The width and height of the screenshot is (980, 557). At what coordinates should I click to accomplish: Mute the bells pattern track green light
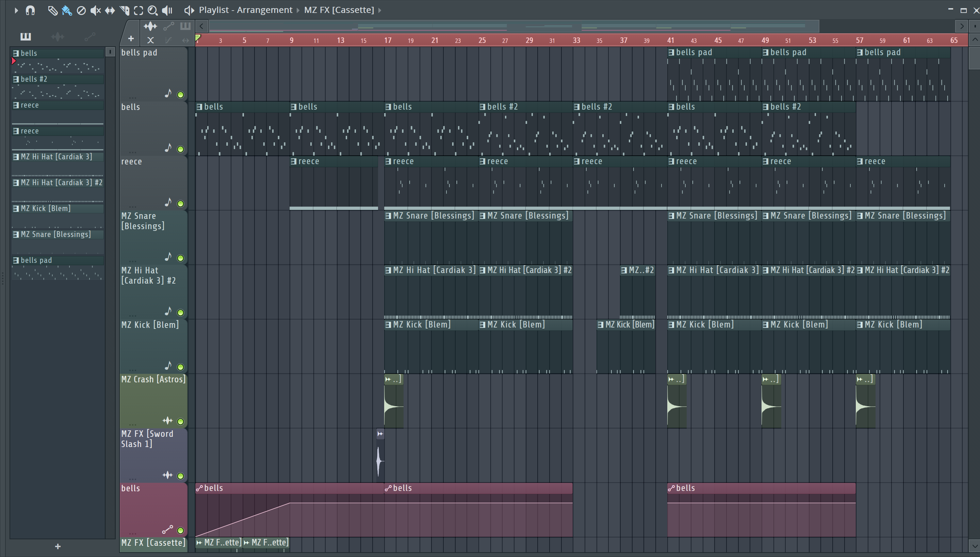tap(180, 149)
